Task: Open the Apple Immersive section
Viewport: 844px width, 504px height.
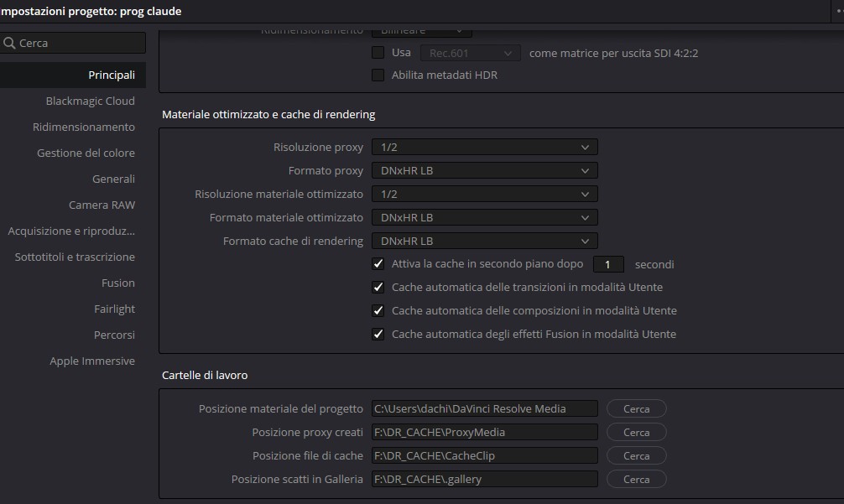Action: click(92, 361)
